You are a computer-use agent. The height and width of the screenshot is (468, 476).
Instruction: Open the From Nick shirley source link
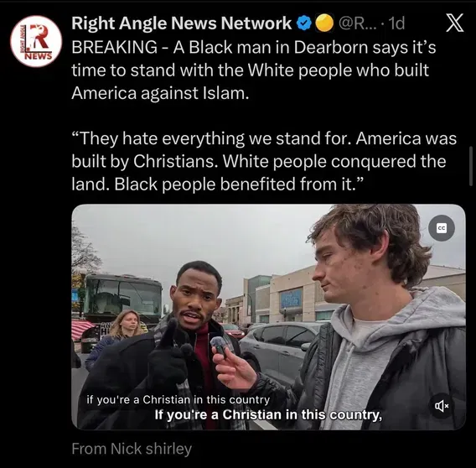132,449
